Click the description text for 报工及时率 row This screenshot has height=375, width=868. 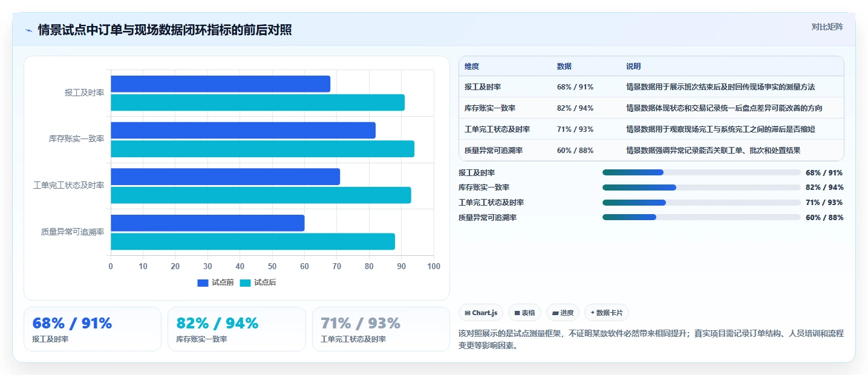720,87
